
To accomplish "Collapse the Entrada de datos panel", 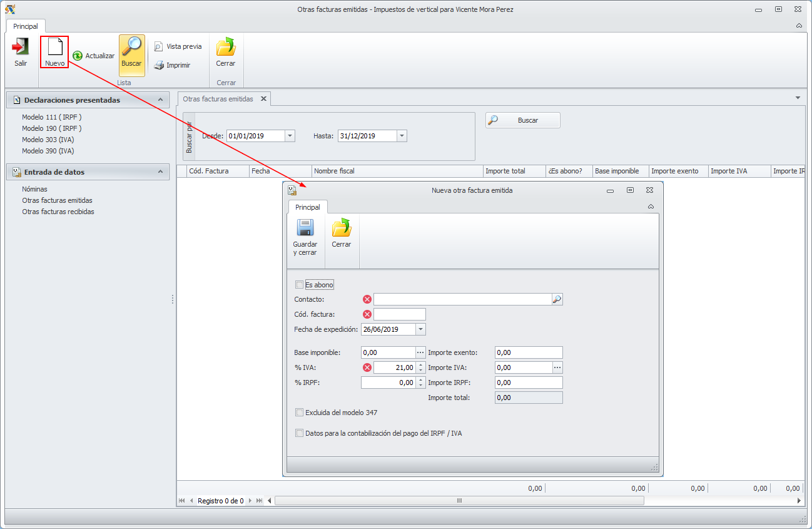I will (x=160, y=172).
